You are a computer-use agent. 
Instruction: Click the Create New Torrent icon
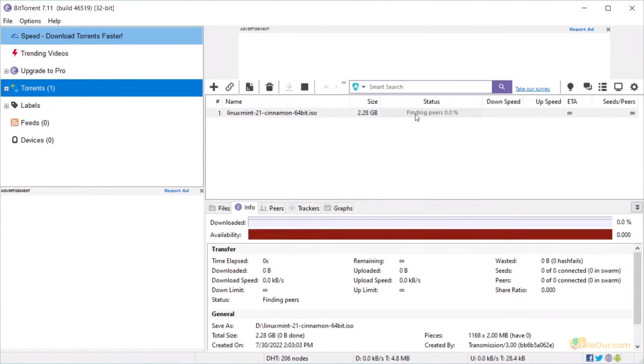249,87
